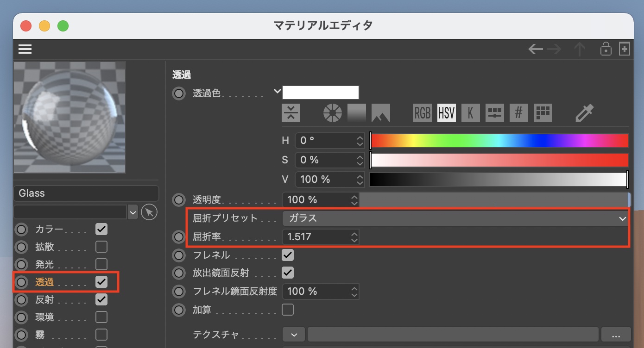The width and height of the screenshot is (644, 348).
Task: Click the color from picture icon
Action: (x=380, y=113)
